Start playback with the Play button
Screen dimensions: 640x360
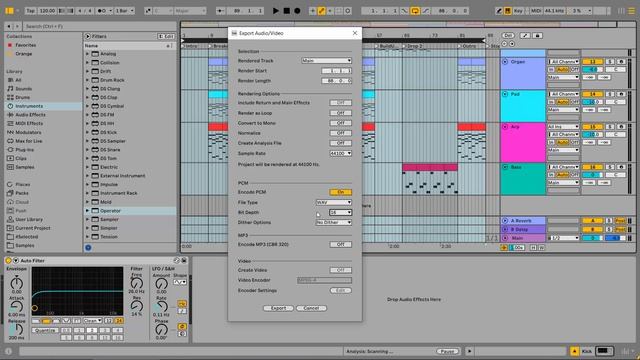pos(276,11)
